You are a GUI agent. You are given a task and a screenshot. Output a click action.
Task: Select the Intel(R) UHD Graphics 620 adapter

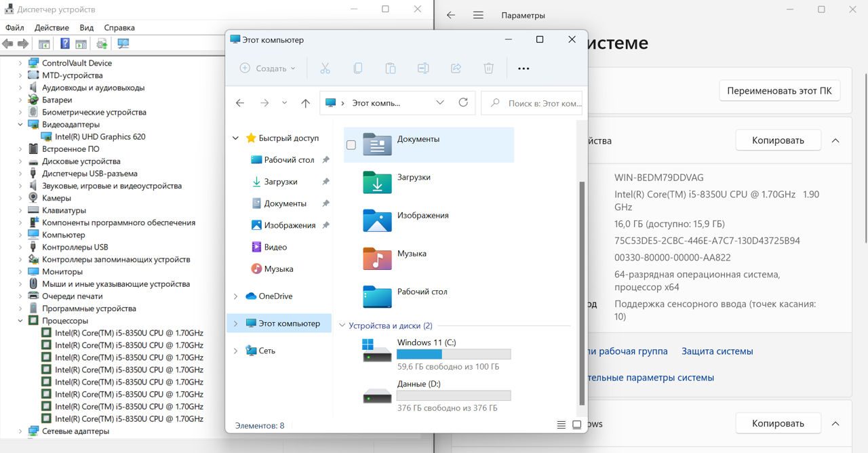pos(100,136)
